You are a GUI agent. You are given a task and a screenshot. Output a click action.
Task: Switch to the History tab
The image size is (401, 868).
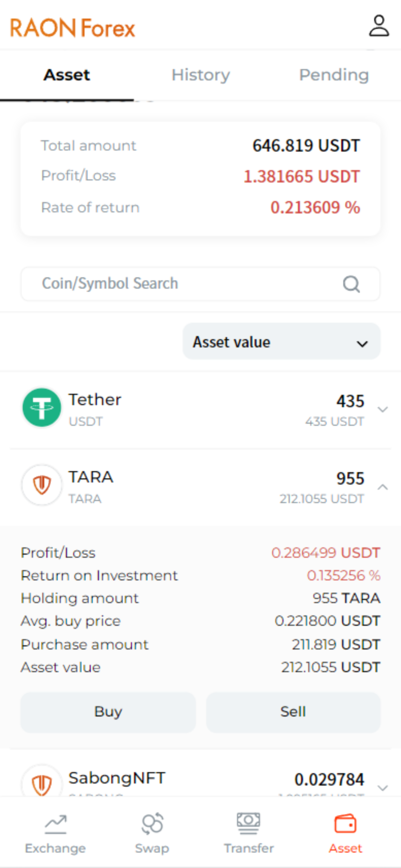click(201, 75)
